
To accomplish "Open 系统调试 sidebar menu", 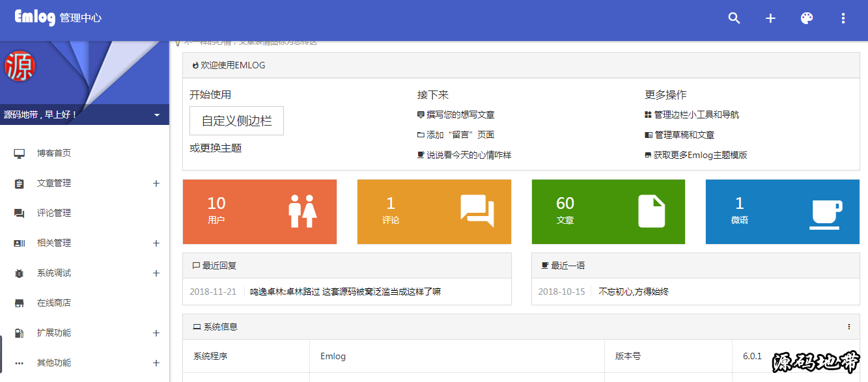I will pyautogui.click(x=54, y=273).
